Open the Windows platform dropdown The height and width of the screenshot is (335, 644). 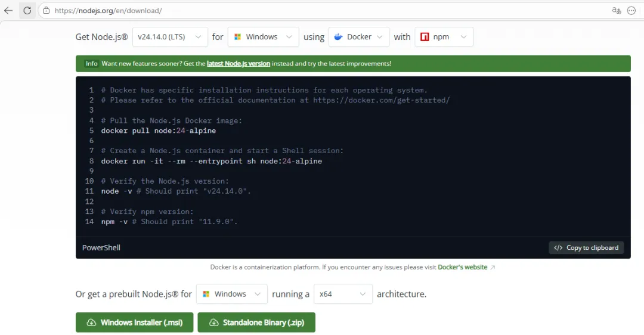264,37
